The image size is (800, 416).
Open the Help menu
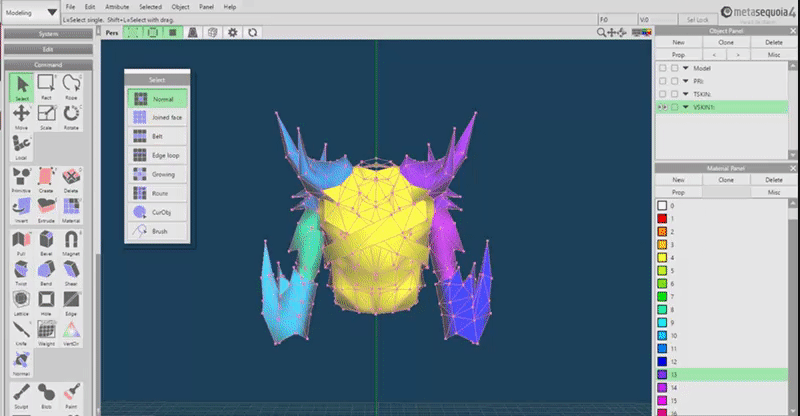(230, 7)
